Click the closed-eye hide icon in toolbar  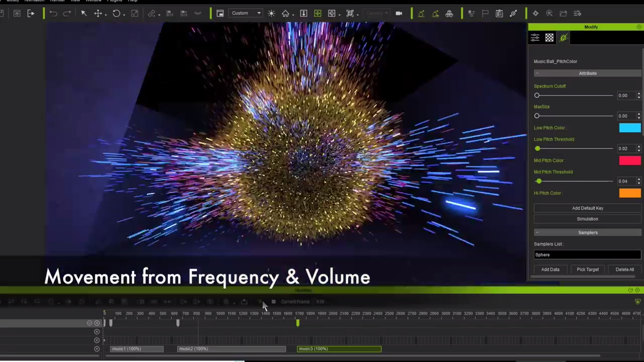tap(198, 14)
